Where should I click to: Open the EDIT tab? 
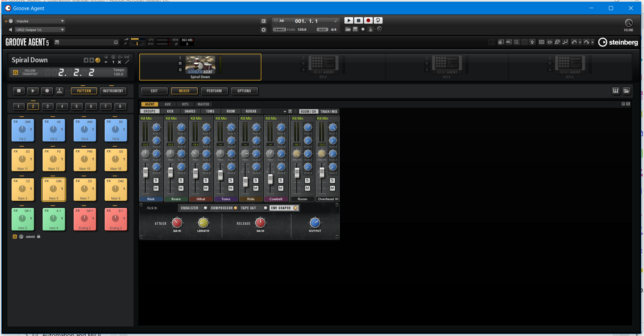pyautogui.click(x=154, y=91)
